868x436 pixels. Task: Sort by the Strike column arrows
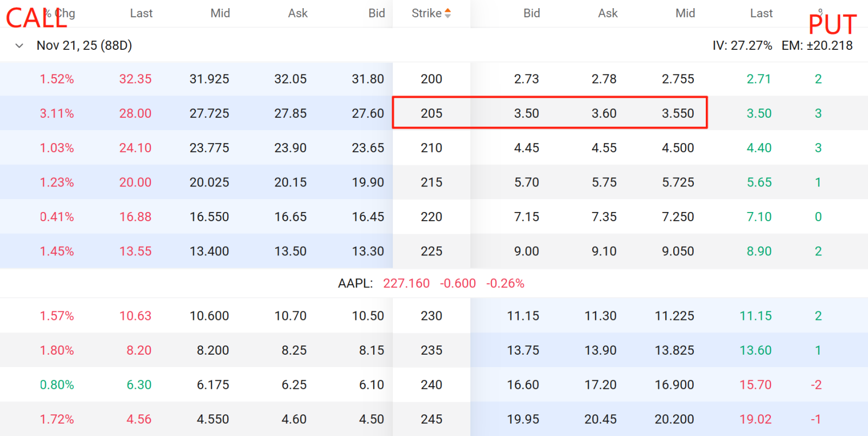(448, 13)
